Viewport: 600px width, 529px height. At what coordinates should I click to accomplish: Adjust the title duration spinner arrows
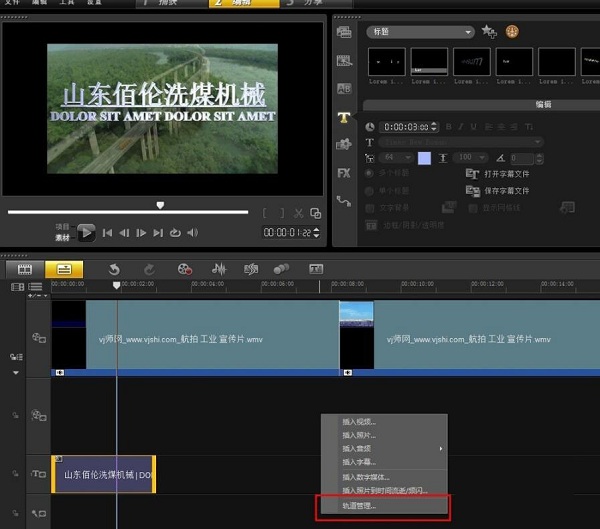[x=434, y=127]
